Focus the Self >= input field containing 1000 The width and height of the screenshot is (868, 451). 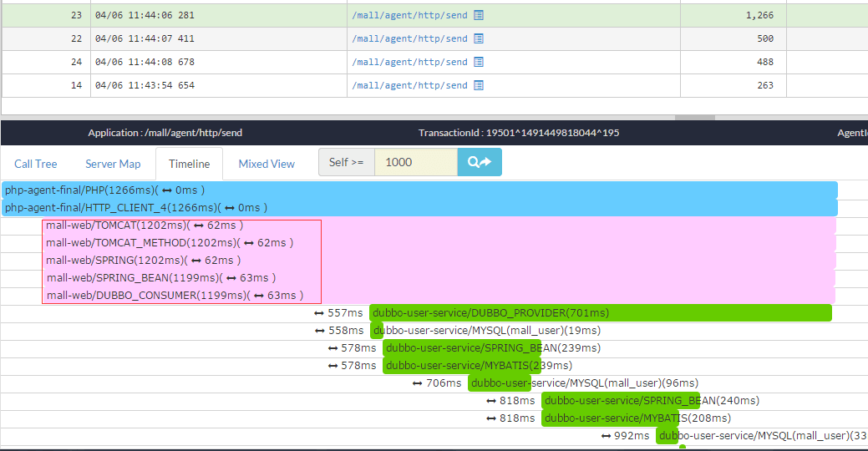[x=415, y=162]
